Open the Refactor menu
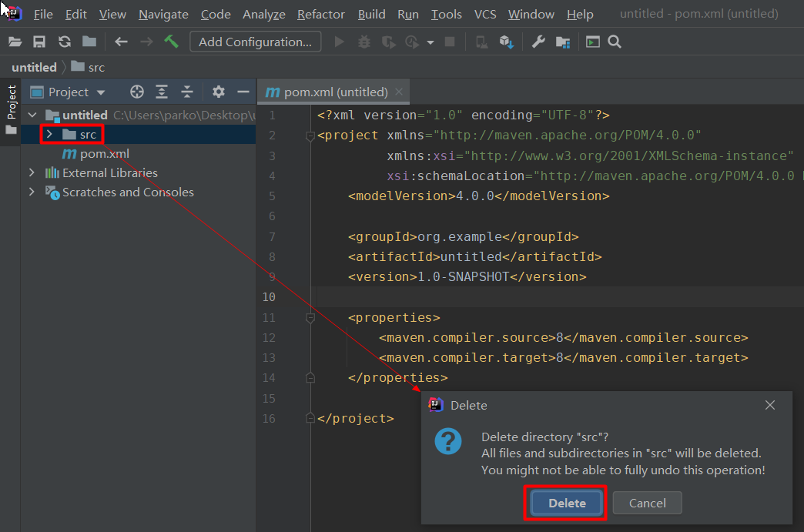This screenshot has height=532, width=804. 321,15
